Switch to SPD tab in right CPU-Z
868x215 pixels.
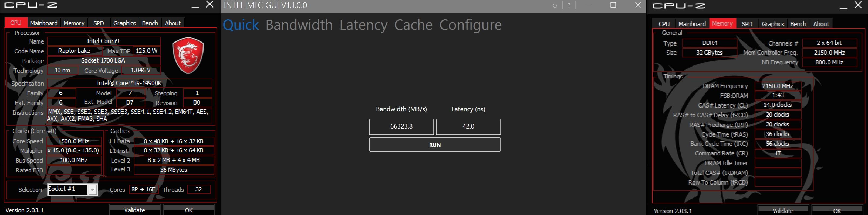747,24
